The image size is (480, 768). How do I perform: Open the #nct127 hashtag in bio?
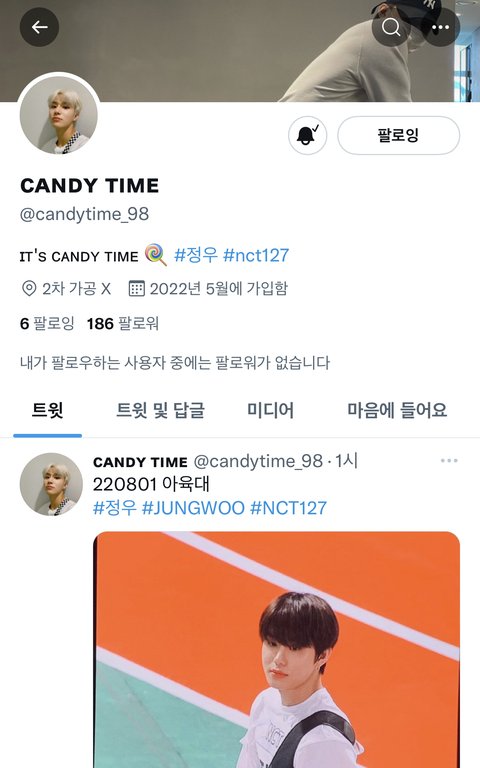(x=256, y=255)
